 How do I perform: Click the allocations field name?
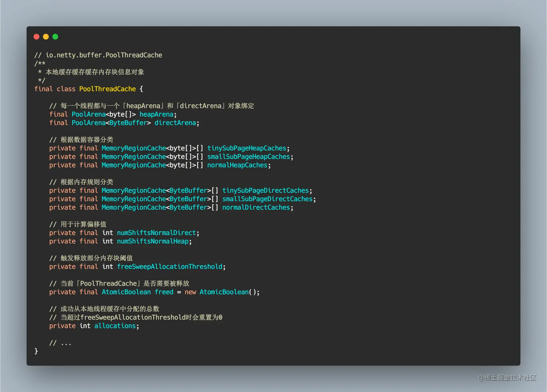click(x=115, y=326)
